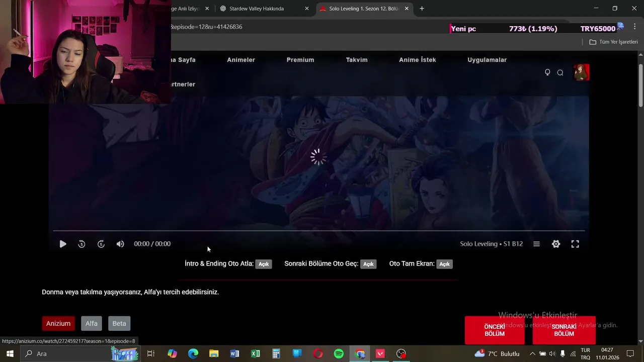Switch to the Beta player source
Viewport: 644px width, 362px height.
119,323
